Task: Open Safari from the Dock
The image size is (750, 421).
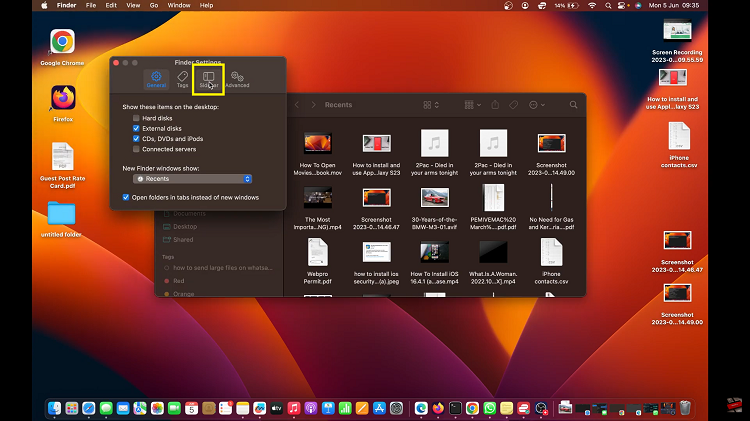Action: [88, 408]
